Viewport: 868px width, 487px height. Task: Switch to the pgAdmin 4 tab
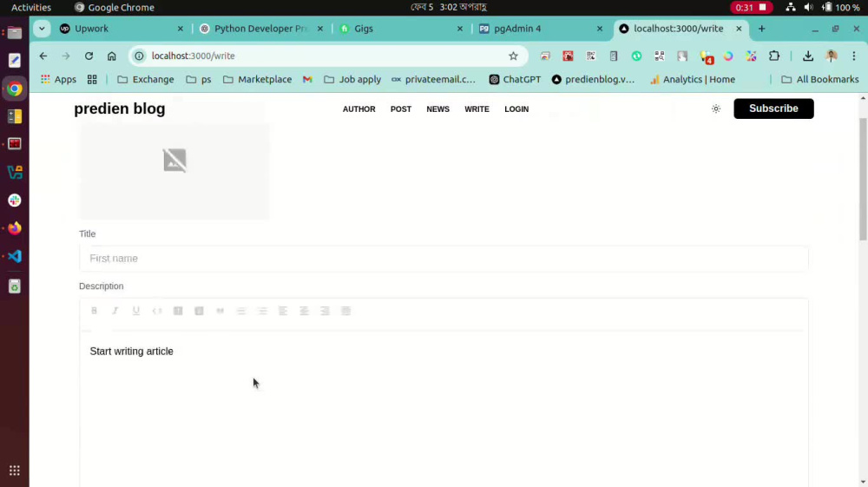tap(540, 29)
